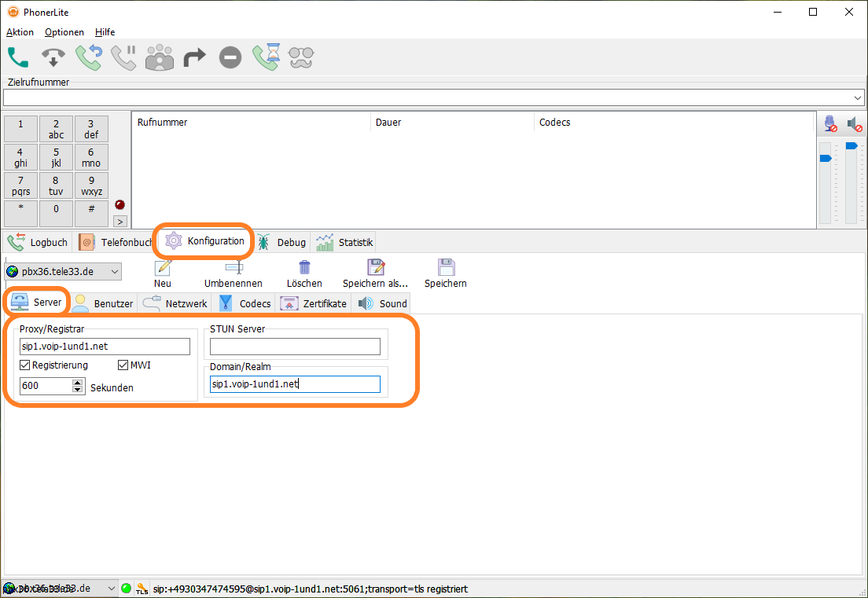Increase the registration seconds value

coord(78,382)
